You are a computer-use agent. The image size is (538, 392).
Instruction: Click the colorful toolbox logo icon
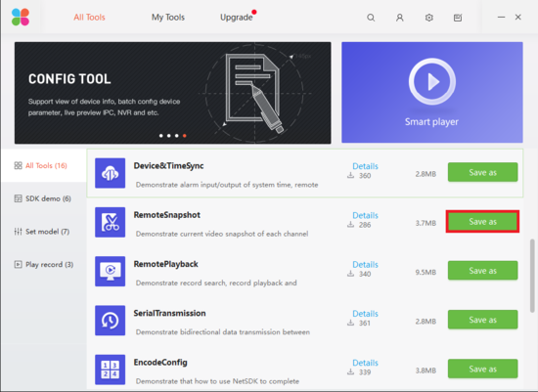coord(21,18)
